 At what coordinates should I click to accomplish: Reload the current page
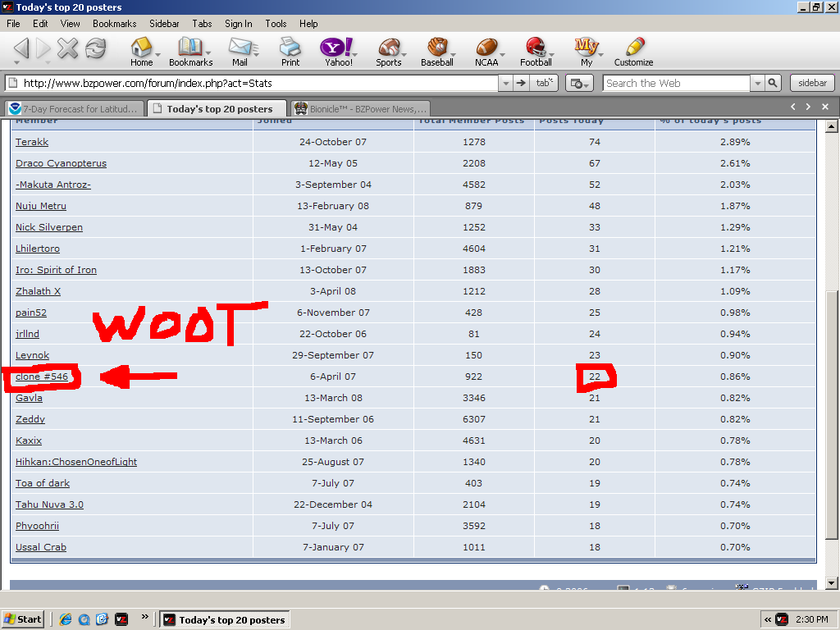pos(96,49)
